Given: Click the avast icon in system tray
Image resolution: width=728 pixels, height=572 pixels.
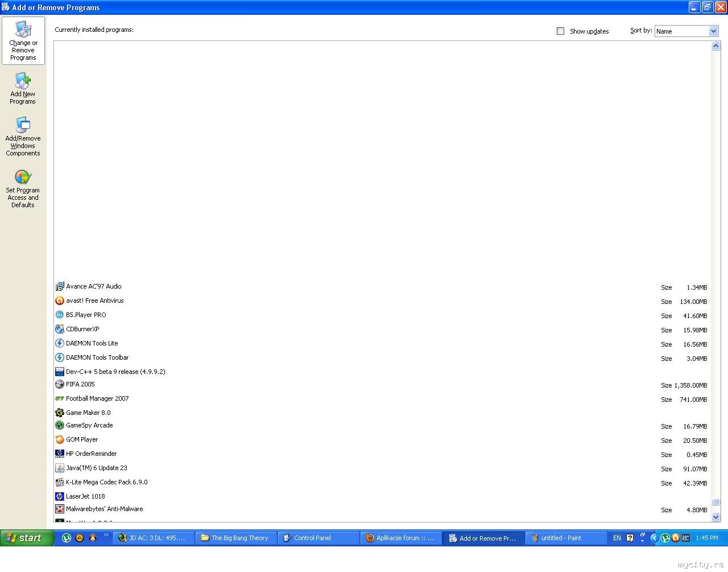Looking at the screenshot, I should (676, 538).
